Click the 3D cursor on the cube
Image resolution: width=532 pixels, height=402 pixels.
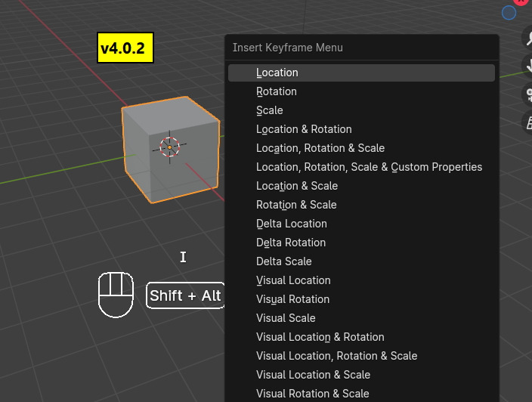click(169, 147)
